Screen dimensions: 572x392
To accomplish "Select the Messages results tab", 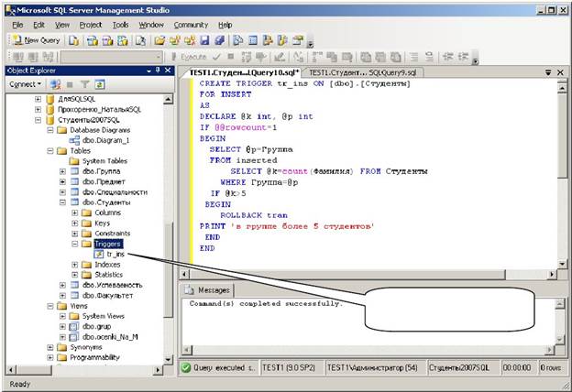I will pos(208,290).
